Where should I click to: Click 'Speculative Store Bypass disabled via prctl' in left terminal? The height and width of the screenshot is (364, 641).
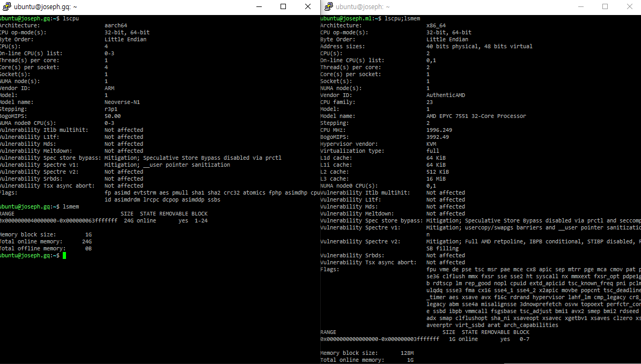pyautogui.click(x=212, y=158)
